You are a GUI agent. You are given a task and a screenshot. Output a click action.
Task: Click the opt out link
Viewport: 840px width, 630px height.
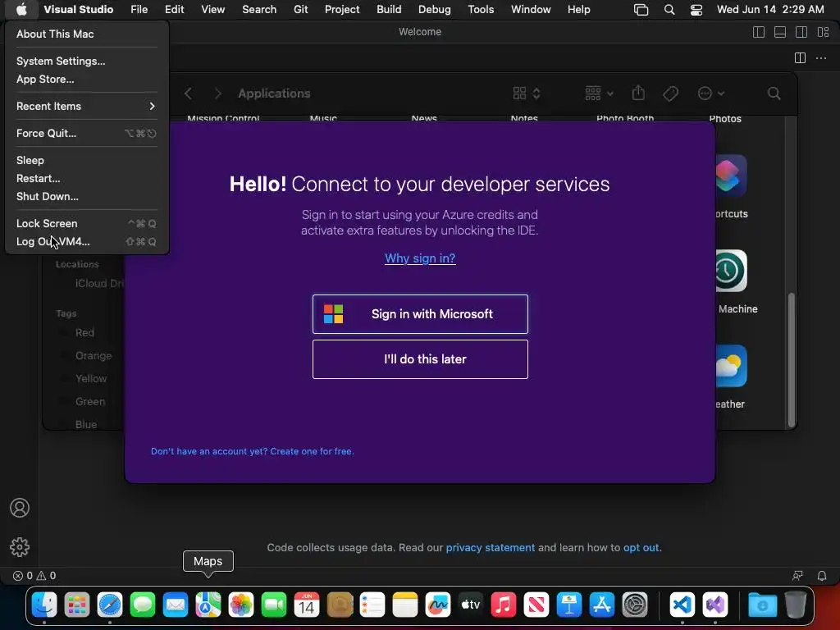pyautogui.click(x=641, y=547)
